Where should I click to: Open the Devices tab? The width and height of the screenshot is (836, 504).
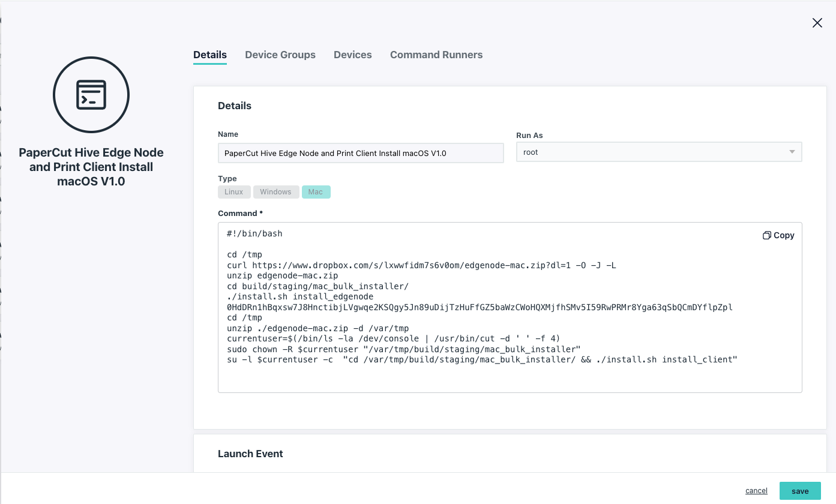(353, 55)
